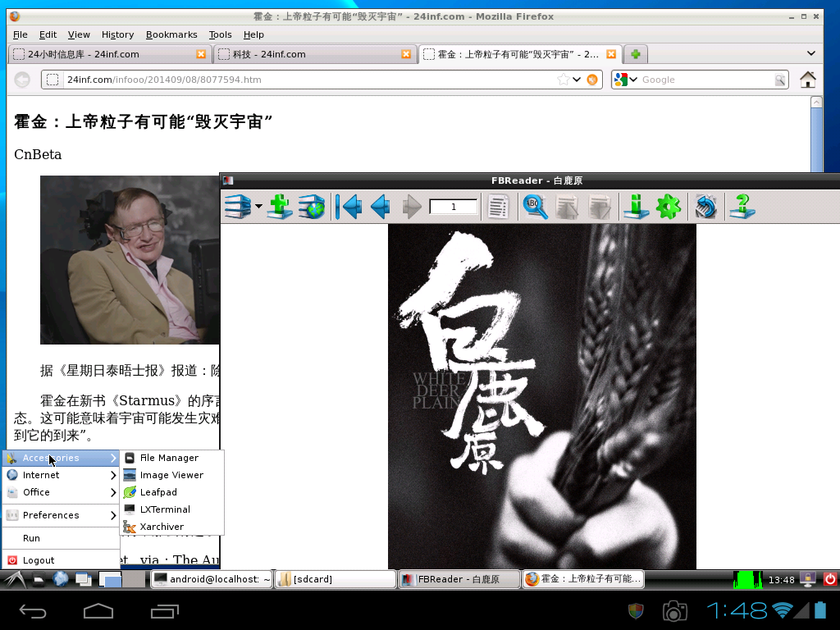Viewport: 840px width, 630px height.
Task: Show the table of contents in FBReader
Action: point(498,207)
